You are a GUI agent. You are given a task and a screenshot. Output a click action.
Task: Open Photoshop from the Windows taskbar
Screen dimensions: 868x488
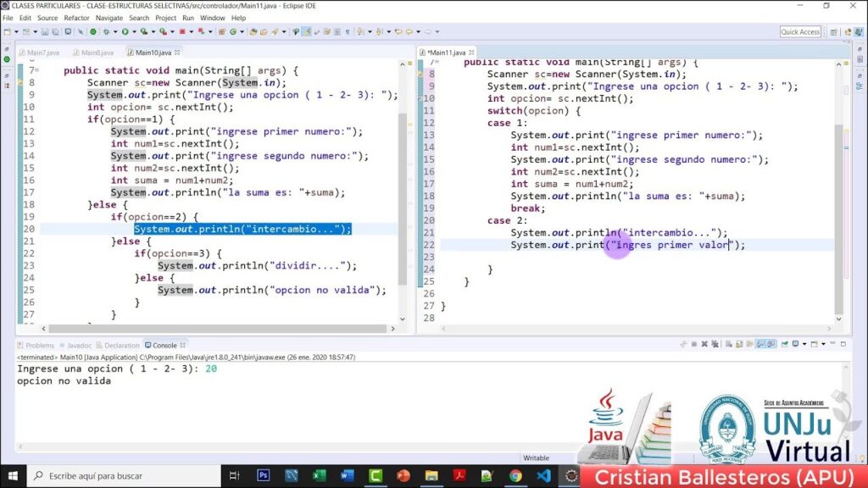pos(263,476)
